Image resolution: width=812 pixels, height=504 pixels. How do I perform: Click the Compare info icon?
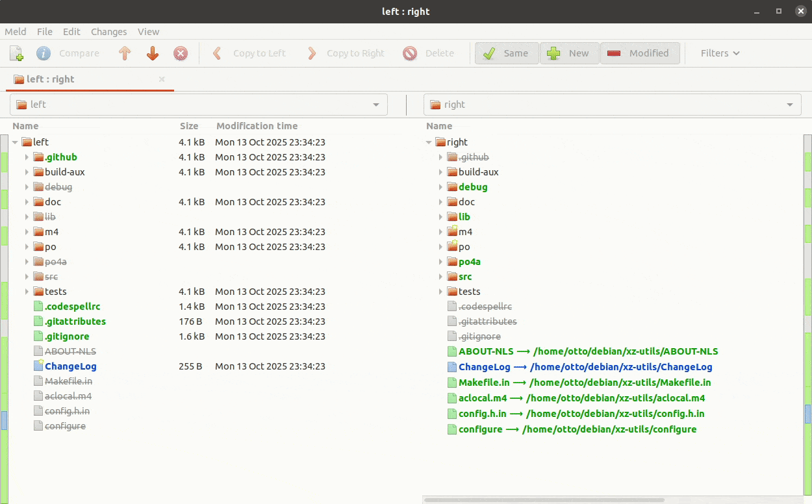(44, 53)
